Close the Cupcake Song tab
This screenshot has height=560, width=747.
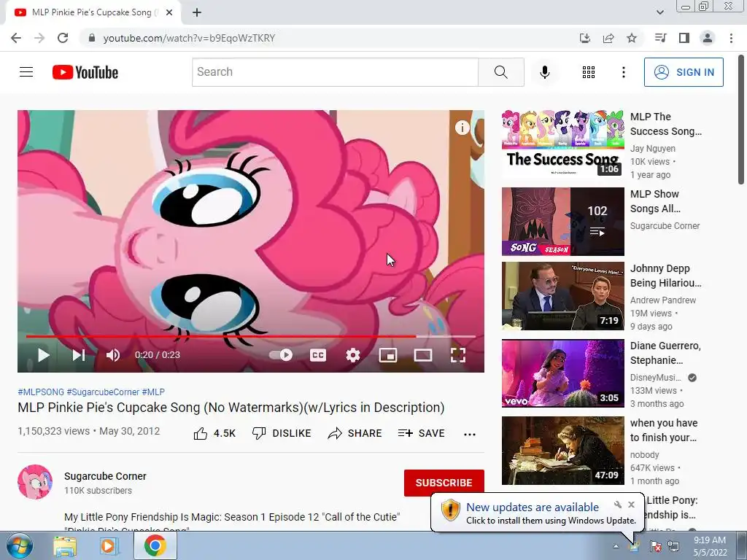tap(169, 12)
